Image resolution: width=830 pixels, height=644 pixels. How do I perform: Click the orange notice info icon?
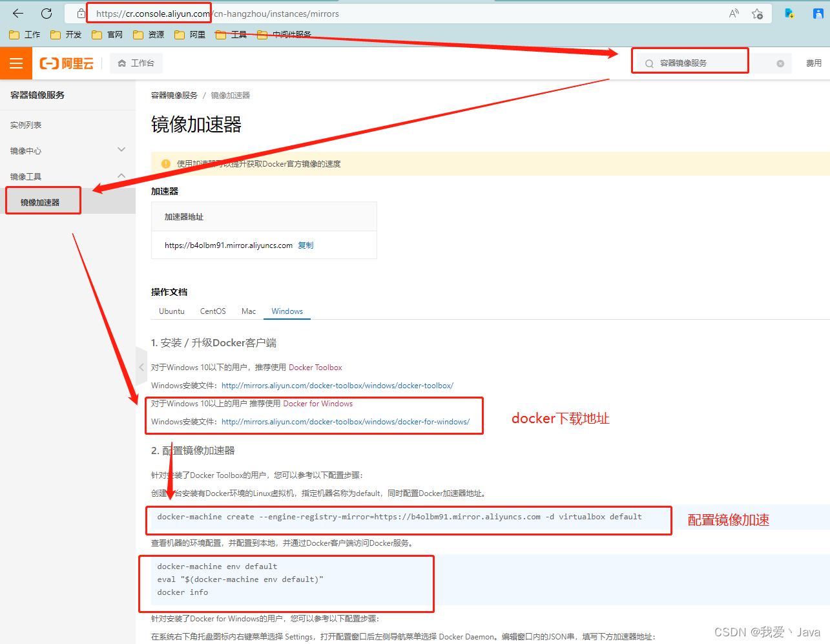click(x=165, y=164)
